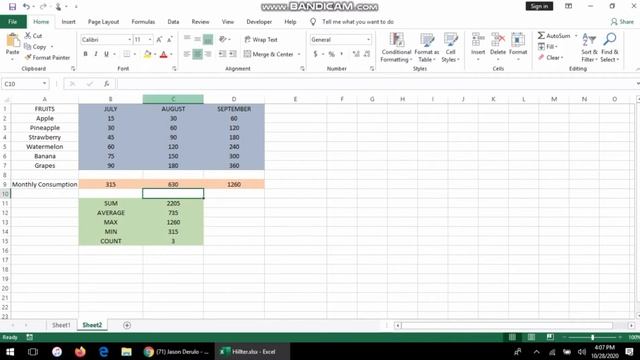This screenshot has height=360, width=640.
Task: Add a new sheet with plus icon
Action: [127, 325]
